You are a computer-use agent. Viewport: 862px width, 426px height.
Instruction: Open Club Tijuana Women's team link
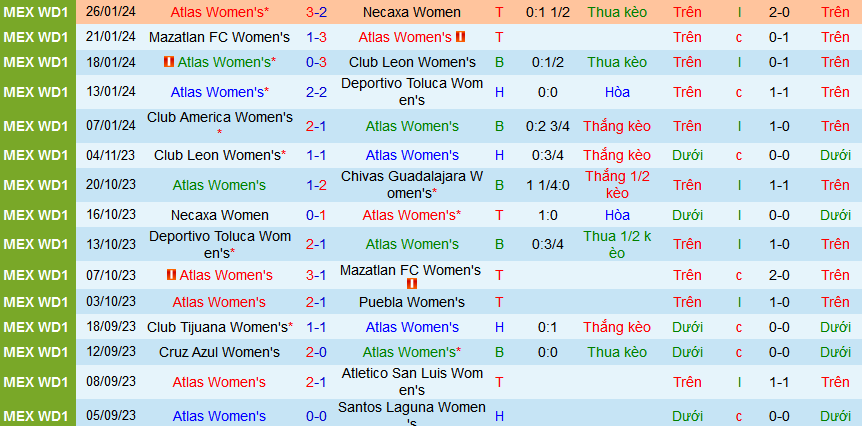[x=219, y=327]
